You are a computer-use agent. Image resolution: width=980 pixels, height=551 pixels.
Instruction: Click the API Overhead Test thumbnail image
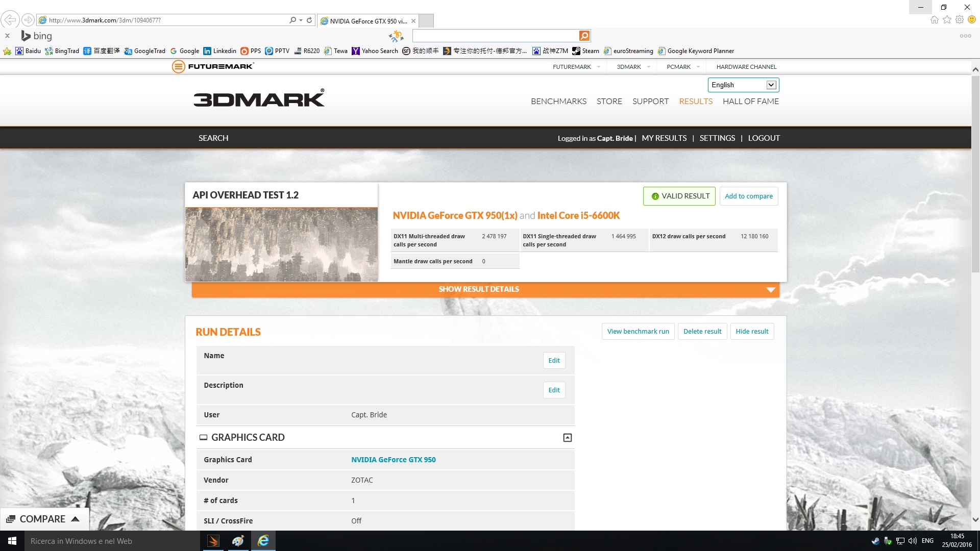pyautogui.click(x=281, y=244)
